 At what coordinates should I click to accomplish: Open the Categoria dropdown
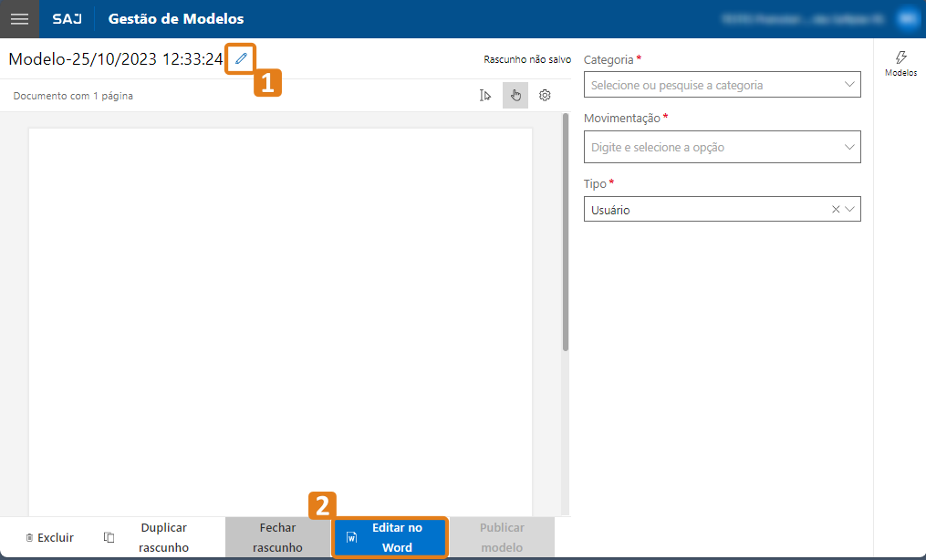(x=722, y=84)
